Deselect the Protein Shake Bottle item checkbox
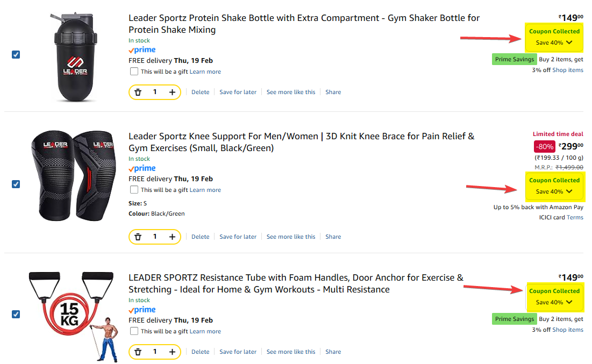The height and width of the screenshot is (364, 592). click(x=16, y=54)
